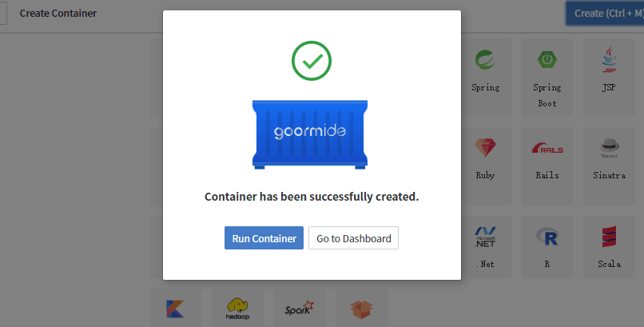Viewport: 644px width, 327px height.
Task: Click the Create Container page title
Action: click(58, 14)
